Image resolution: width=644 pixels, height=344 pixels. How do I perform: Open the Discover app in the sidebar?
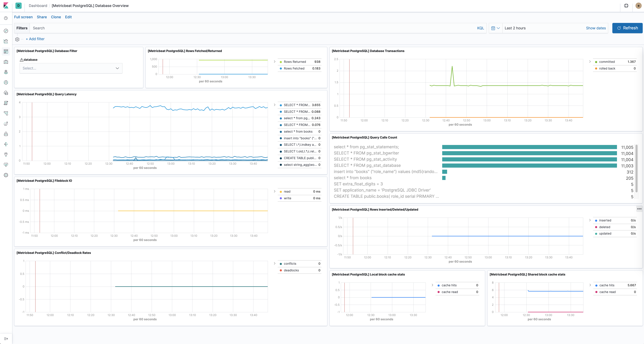coord(6,31)
